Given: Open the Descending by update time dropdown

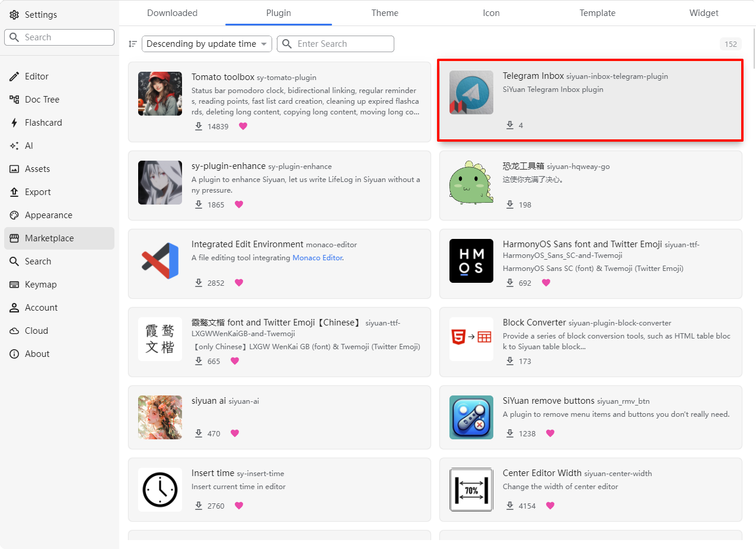Looking at the screenshot, I should coord(206,44).
